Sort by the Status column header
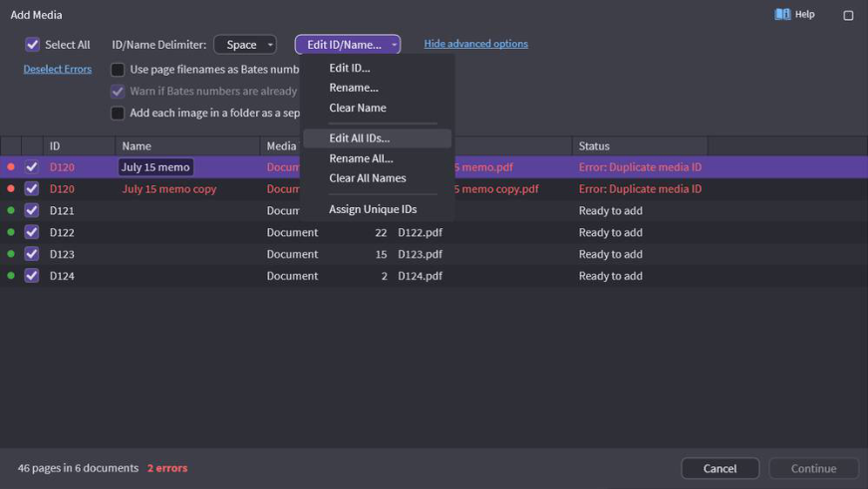The width and height of the screenshot is (868, 489). pos(640,146)
